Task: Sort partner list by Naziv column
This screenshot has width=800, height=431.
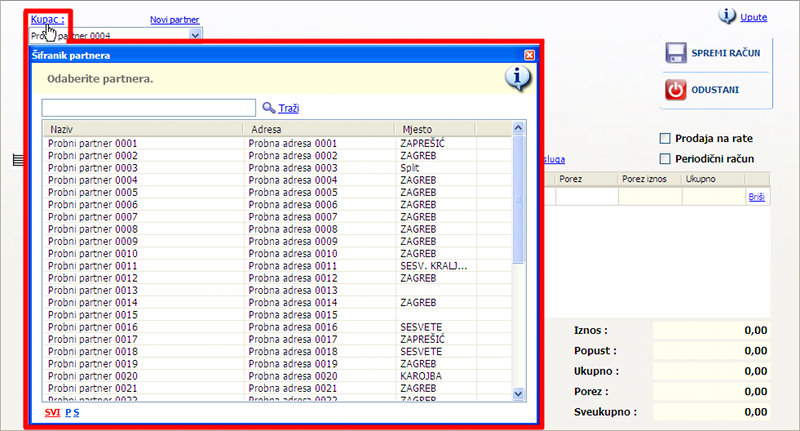Action: pyautogui.click(x=142, y=129)
